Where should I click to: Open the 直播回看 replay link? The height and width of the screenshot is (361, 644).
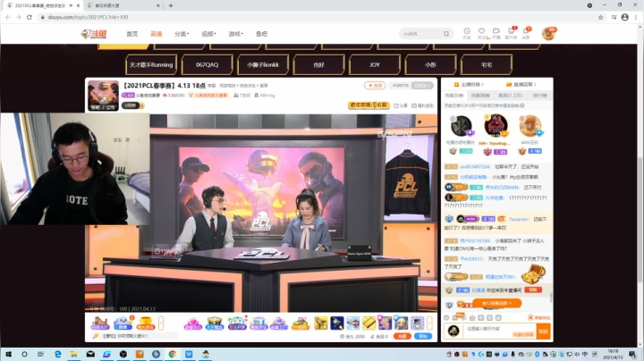point(521,85)
